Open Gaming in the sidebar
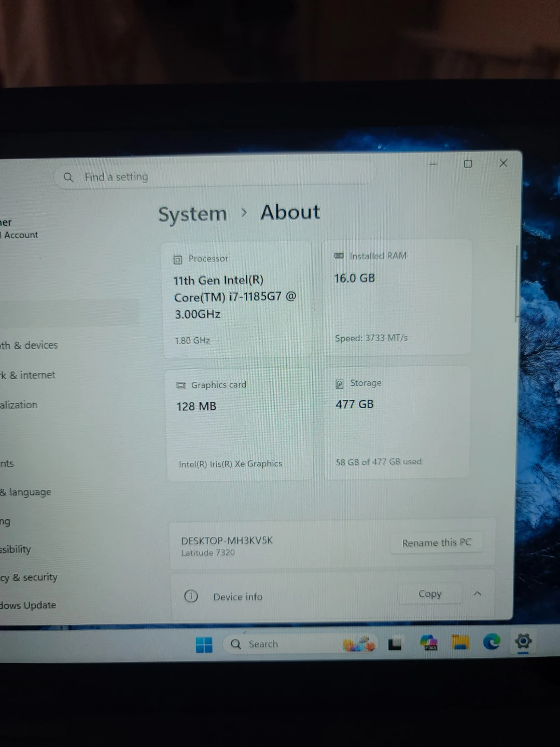This screenshot has width=560, height=747. (5, 521)
